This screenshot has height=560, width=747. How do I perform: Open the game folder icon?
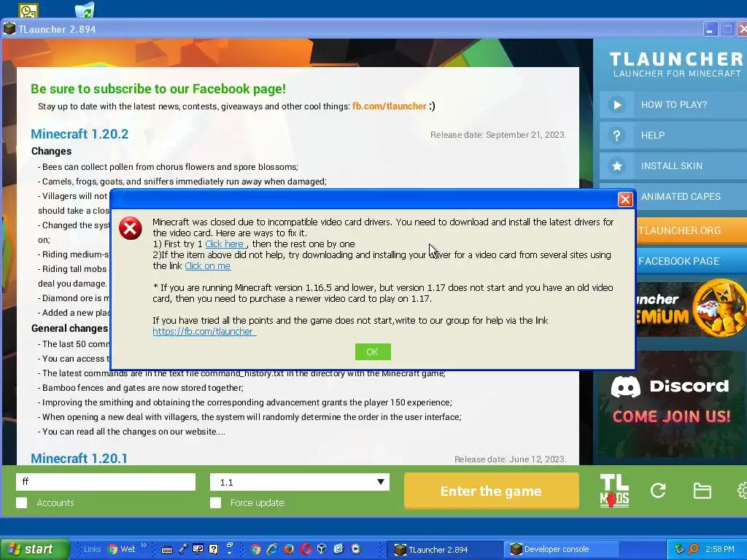click(702, 491)
